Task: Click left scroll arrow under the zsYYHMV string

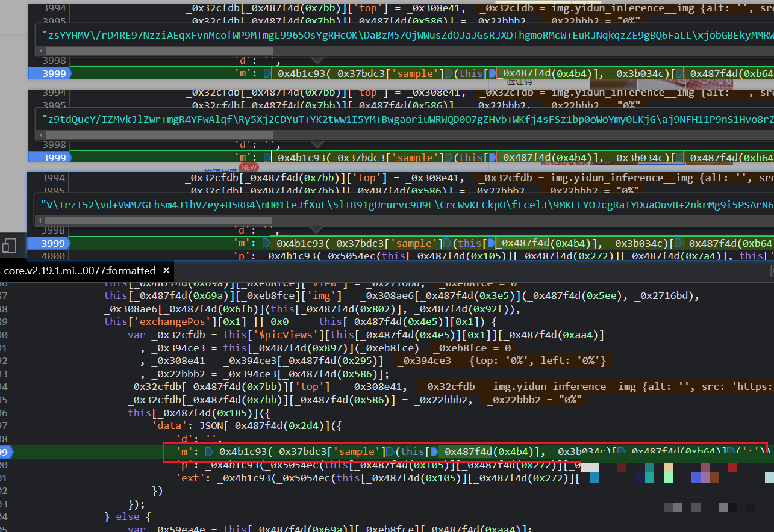Action: pyautogui.click(x=42, y=51)
